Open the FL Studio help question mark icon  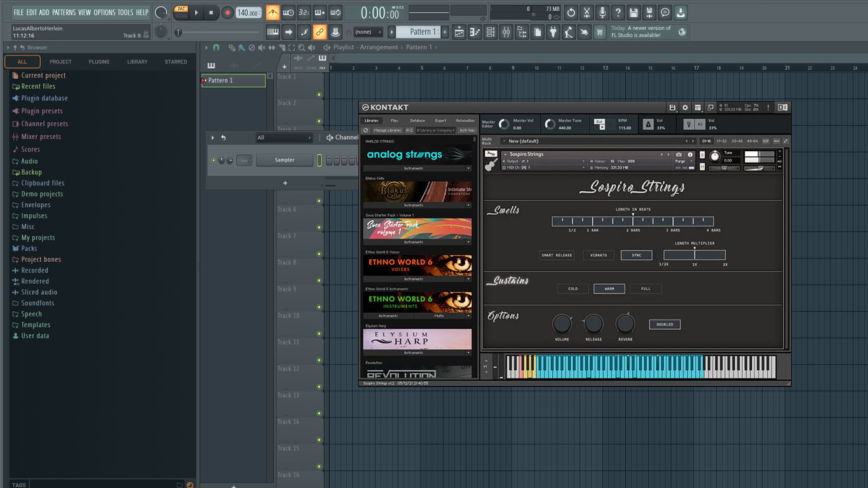click(618, 12)
